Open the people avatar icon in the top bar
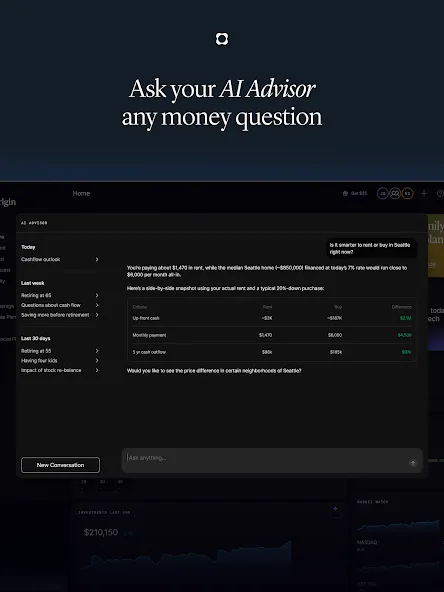Image resolution: width=444 pixels, height=592 pixels. (395, 193)
